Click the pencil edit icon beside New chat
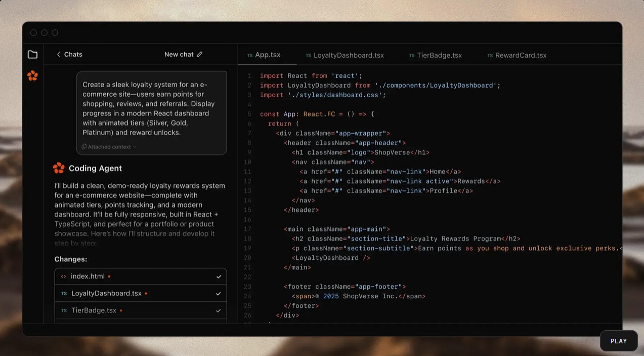This screenshot has height=356, width=644. pos(199,54)
